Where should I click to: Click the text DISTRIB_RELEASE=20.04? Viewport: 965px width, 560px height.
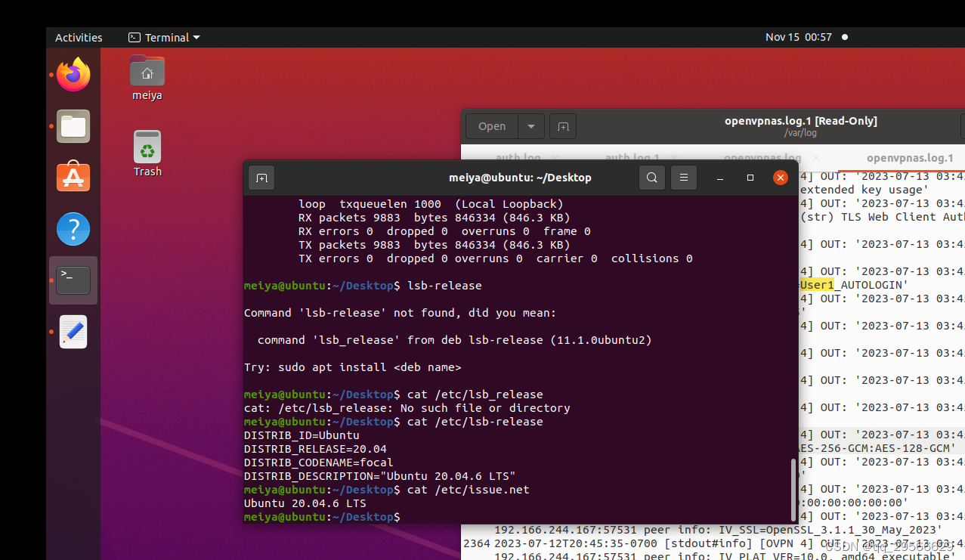[x=315, y=449]
